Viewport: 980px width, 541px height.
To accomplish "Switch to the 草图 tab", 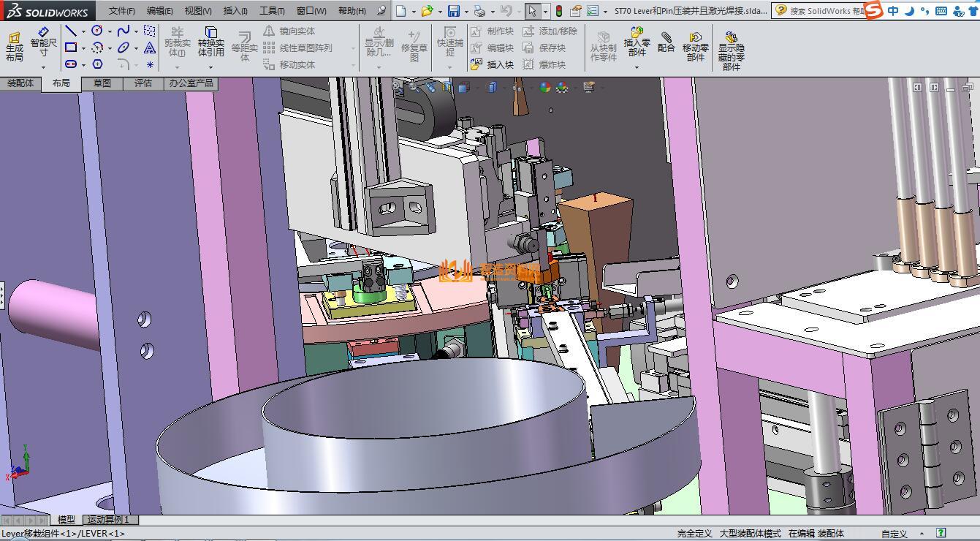I will (102, 83).
